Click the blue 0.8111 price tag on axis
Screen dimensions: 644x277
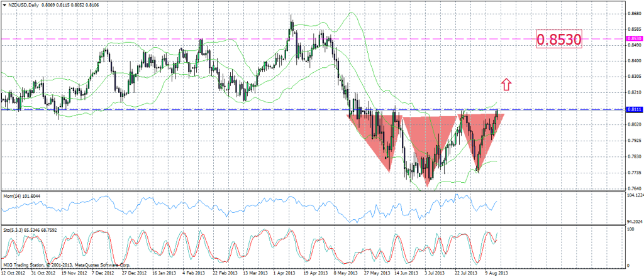click(x=634, y=110)
